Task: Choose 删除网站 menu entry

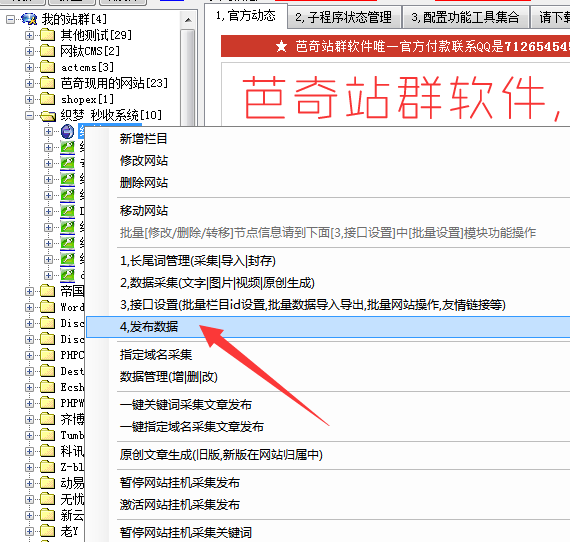Action: point(144,182)
